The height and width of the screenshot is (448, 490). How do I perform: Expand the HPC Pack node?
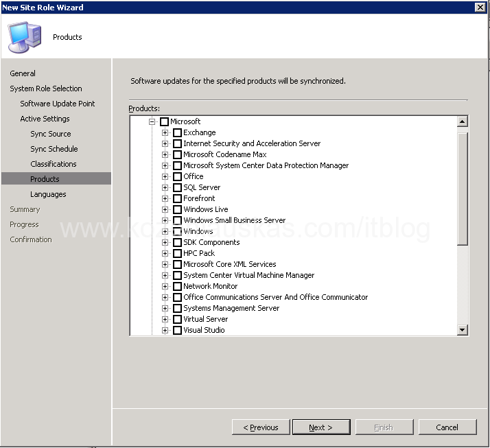pos(165,253)
